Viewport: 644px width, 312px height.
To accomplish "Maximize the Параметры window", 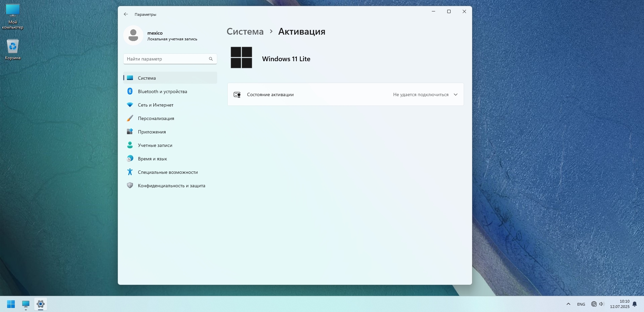I will 449,11.
